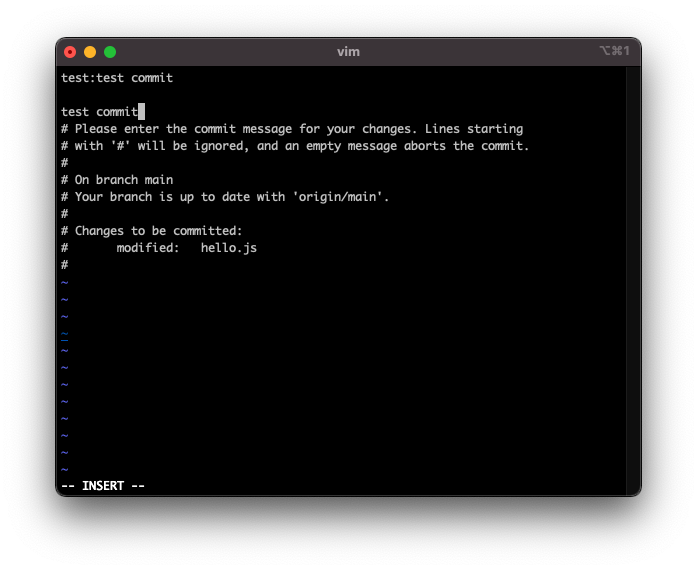Click '# Changes to be committed:' line
The width and height of the screenshot is (697, 570).
152,231
